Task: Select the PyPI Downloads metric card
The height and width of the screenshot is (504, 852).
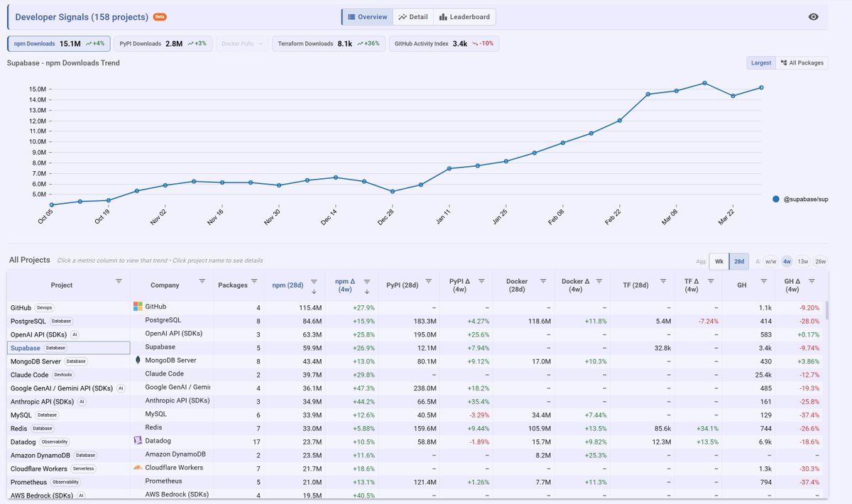Action: click(163, 43)
